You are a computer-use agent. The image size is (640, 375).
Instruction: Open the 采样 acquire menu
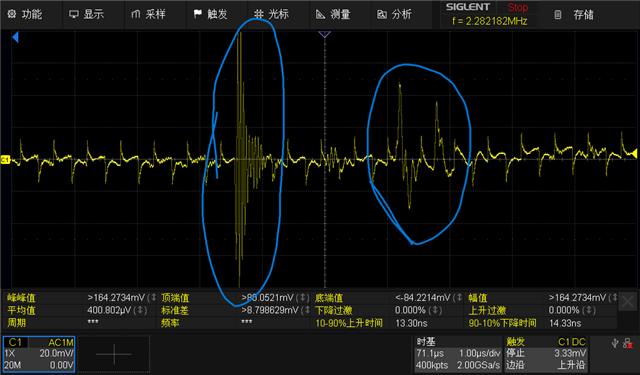pyautogui.click(x=148, y=14)
